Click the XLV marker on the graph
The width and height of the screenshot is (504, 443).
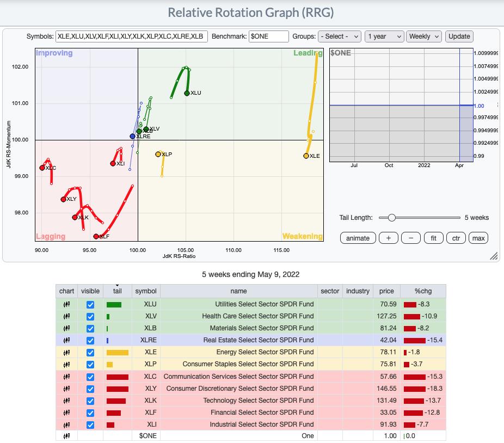pos(146,129)
